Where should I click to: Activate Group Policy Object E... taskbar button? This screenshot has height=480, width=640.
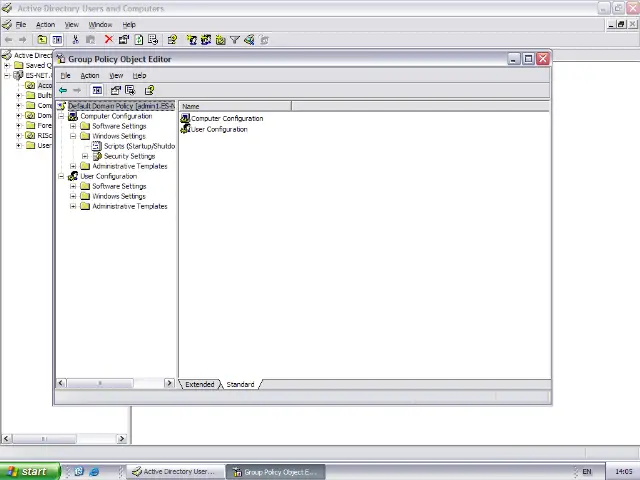pos(276,472)
